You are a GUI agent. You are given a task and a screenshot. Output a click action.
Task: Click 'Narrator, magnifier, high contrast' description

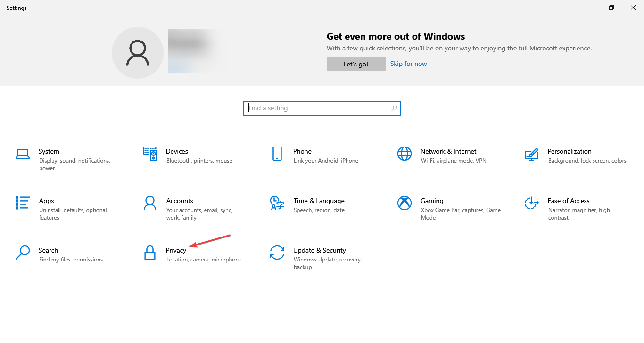point(579,214)
